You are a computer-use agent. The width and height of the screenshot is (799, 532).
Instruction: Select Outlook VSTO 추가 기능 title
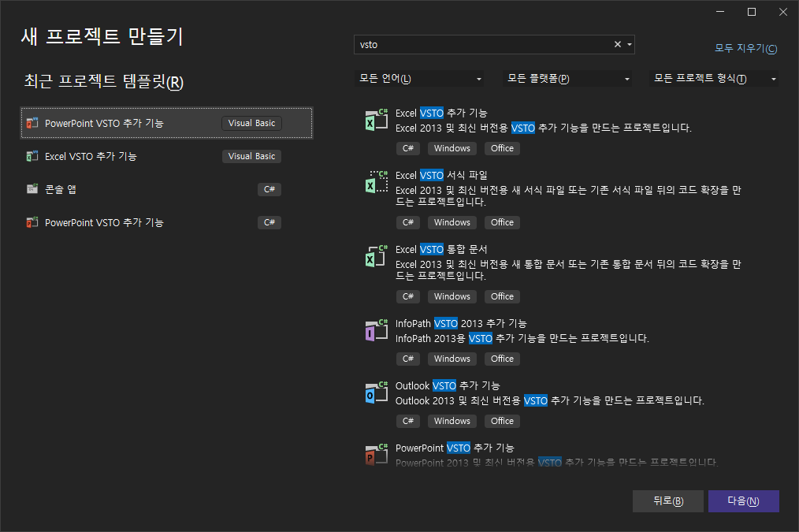pos(448,385)
